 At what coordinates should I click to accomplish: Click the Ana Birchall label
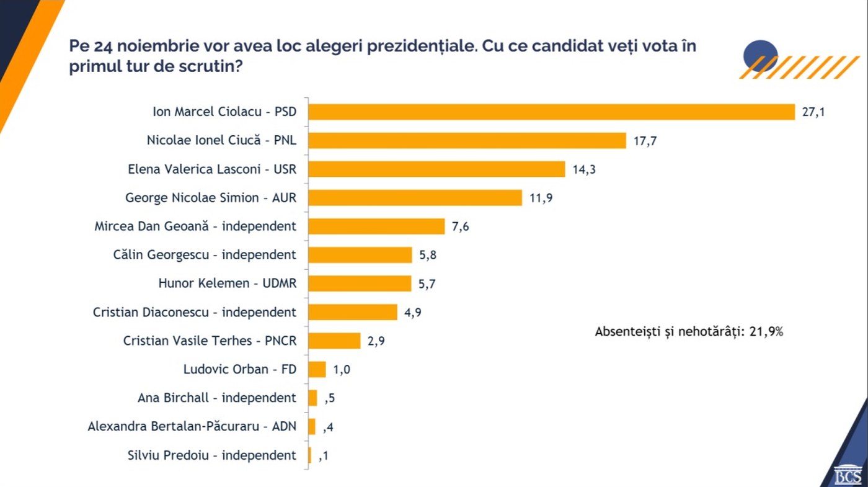click(217, 398)
